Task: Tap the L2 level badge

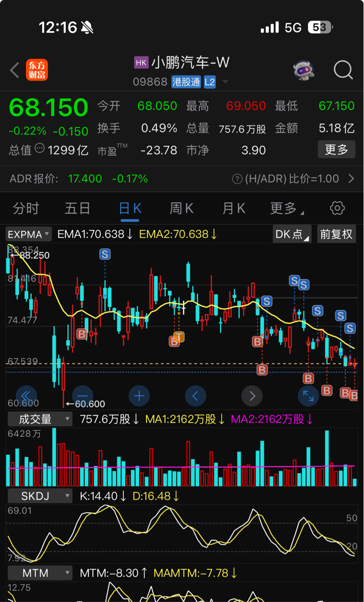Action: coord(210,81)
